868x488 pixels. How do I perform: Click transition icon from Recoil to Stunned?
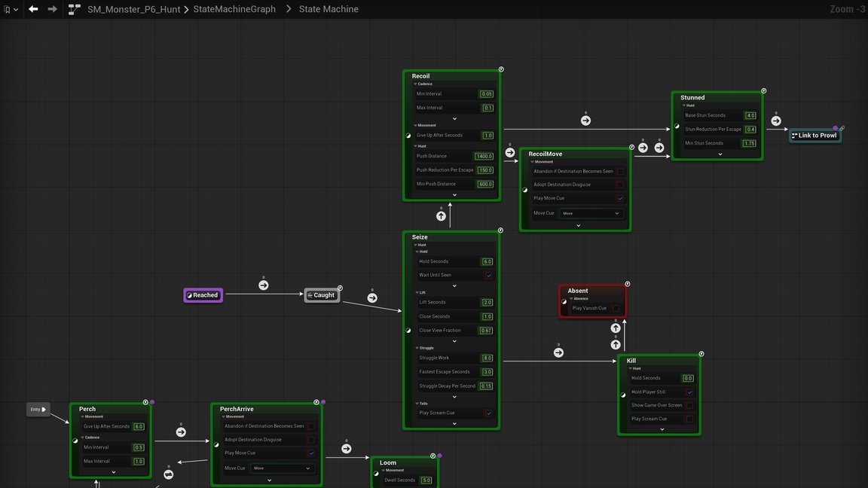(585, 120)
